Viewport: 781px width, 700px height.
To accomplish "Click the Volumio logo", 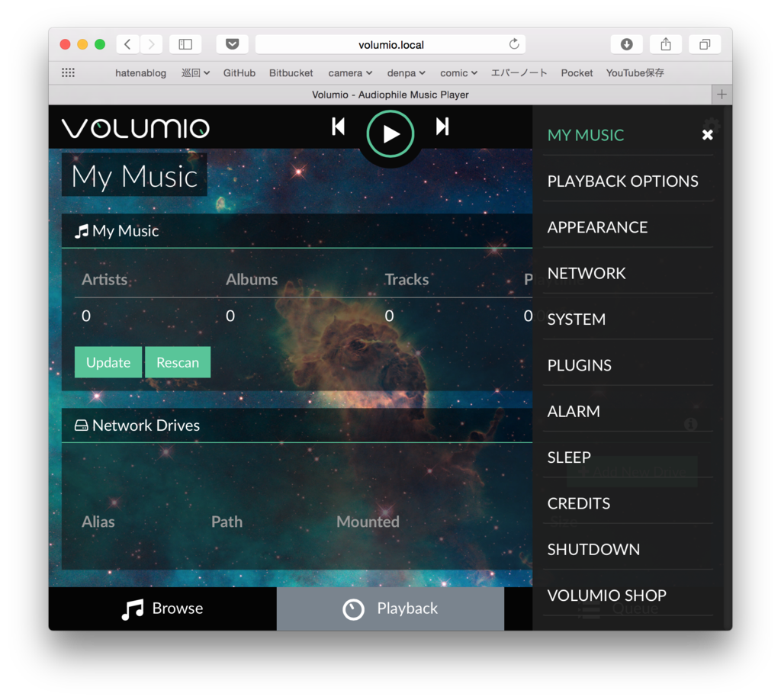I will point(136,128).
